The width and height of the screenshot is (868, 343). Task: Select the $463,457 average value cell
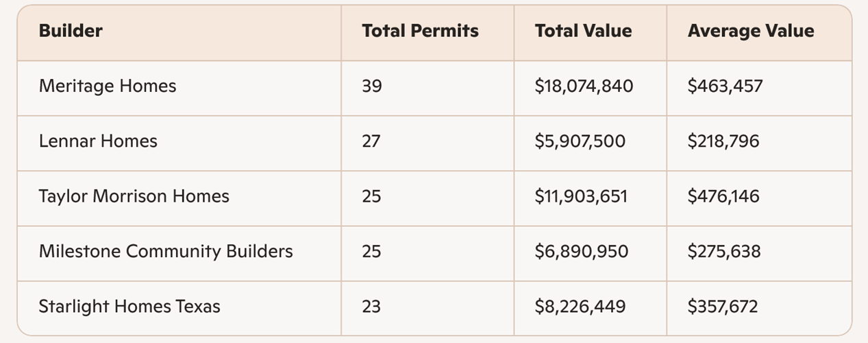coord(725,86)
